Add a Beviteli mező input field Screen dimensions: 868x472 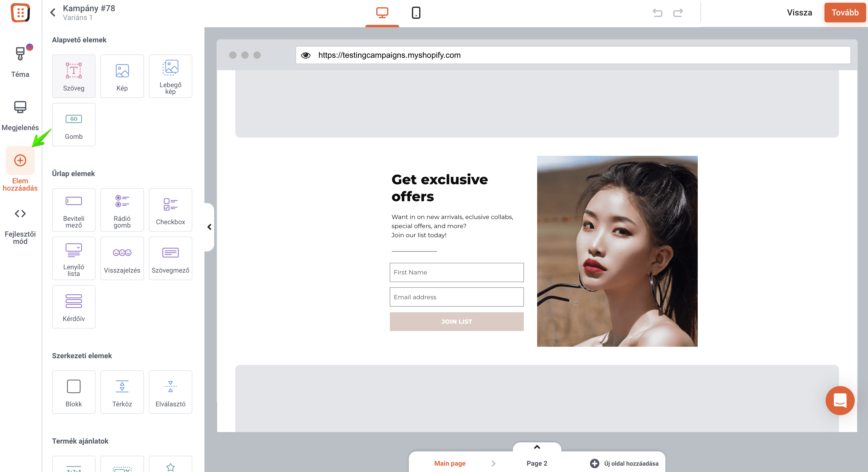coord(73,210)
